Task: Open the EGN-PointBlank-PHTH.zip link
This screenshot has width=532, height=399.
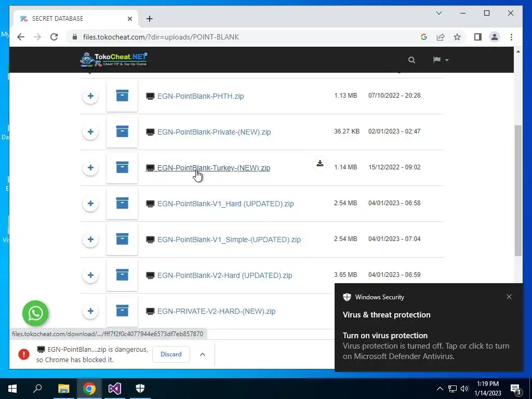Action: click(x=200, y=96)
